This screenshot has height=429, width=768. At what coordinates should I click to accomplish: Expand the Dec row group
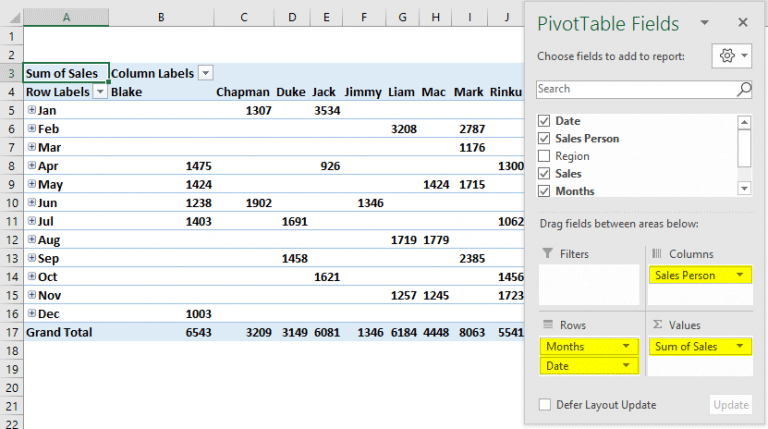pyautogui.click(x=32, y=314)
